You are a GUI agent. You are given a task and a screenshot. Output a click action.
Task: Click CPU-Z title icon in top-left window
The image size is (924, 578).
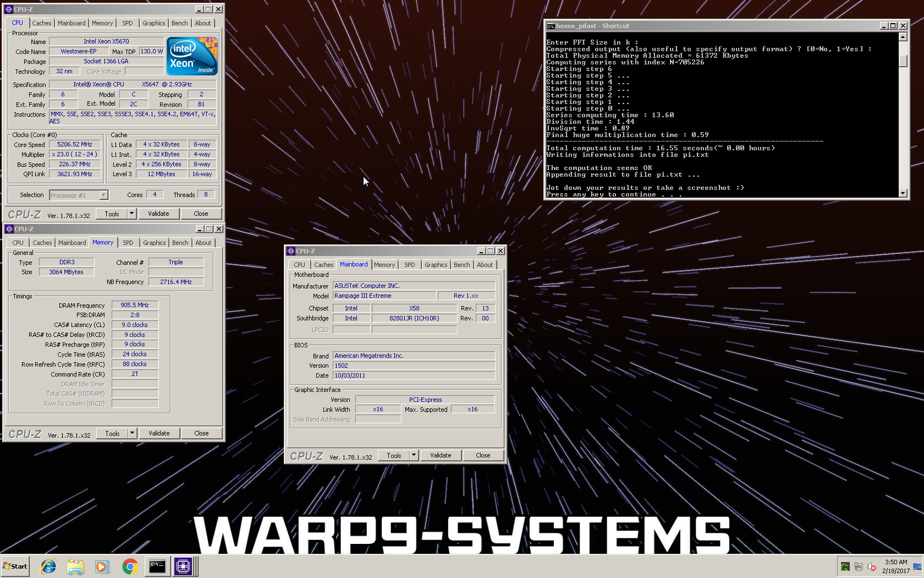coord(9,9)
